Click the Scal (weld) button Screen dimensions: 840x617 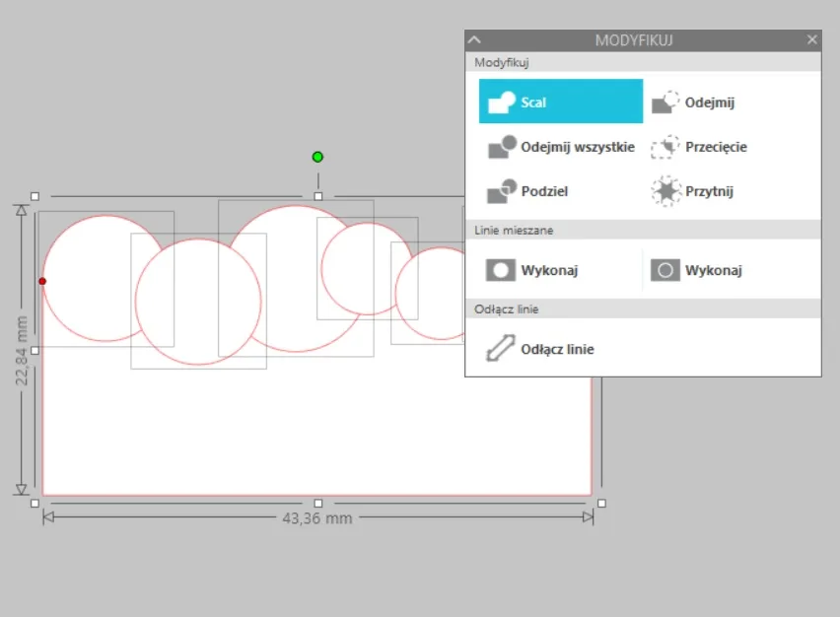tap(560, 102)
